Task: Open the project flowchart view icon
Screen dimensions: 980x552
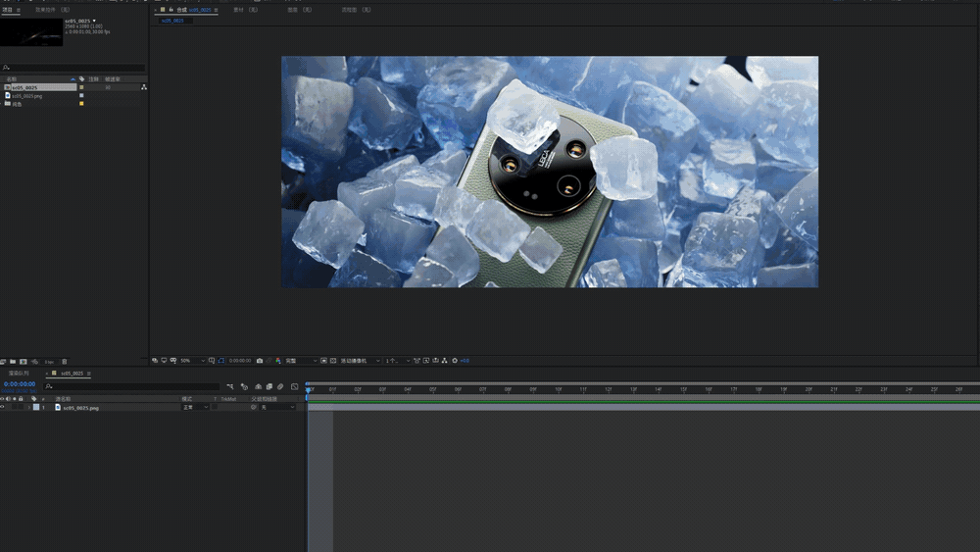Action: pos(144,87)
